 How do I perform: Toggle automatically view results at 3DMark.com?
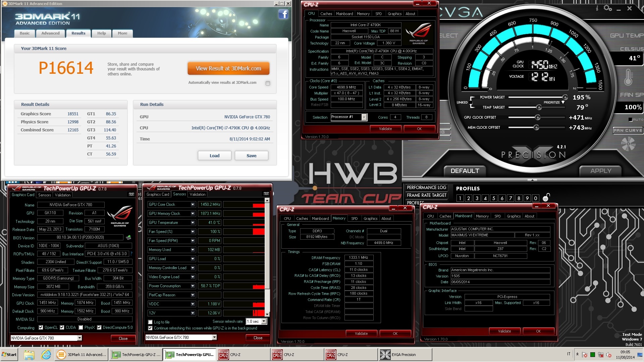(268, 83)
